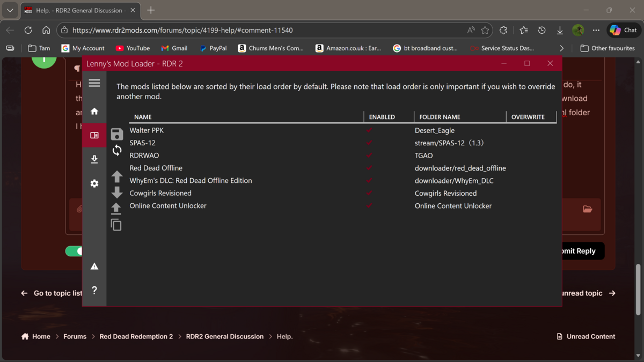Toggle Online Content Unlocker enabled checkmark
Viewport: 644px width, 362px height.
pos(369,205)
